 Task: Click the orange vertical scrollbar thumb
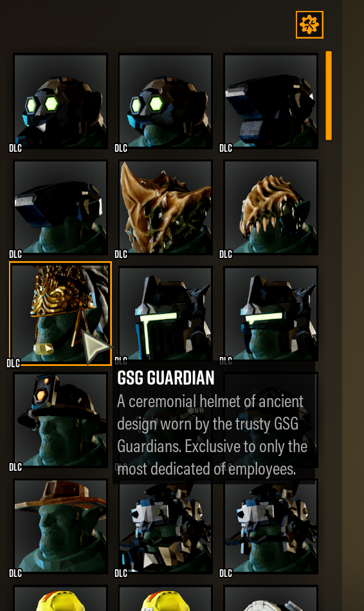coord(329,95)
